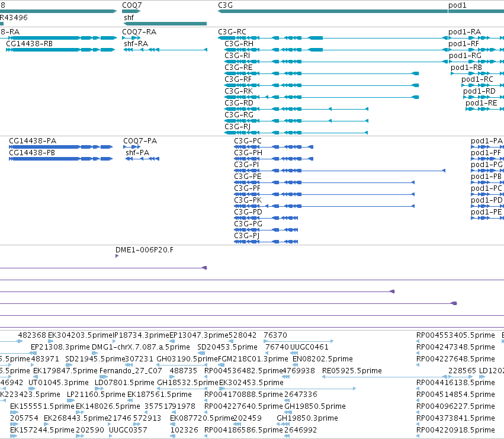Select transcript pod1-RA
Screen dimensions: 504x439
point(464,32)
